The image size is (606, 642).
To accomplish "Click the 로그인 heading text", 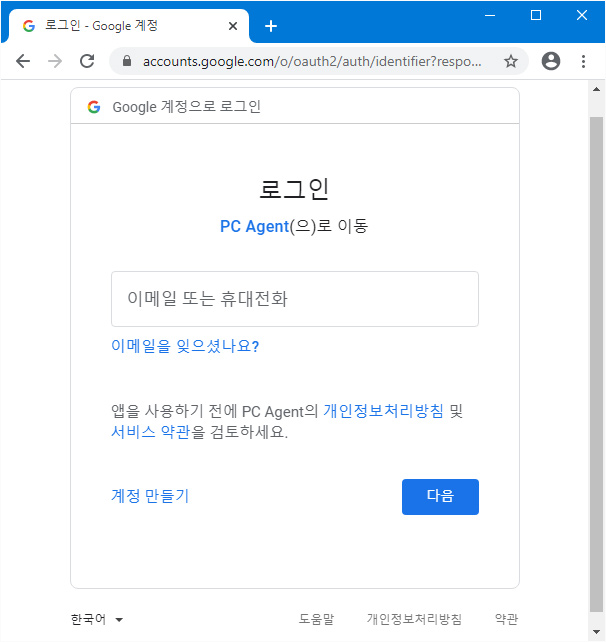I will 294,189.
